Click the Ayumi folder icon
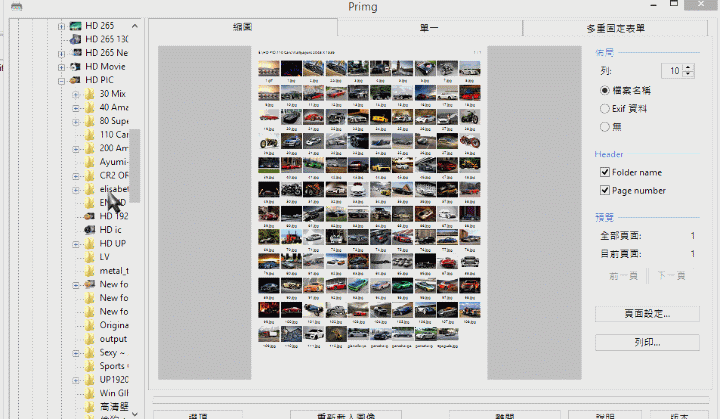Screen dimensions: 720x419 click(90, 162)
